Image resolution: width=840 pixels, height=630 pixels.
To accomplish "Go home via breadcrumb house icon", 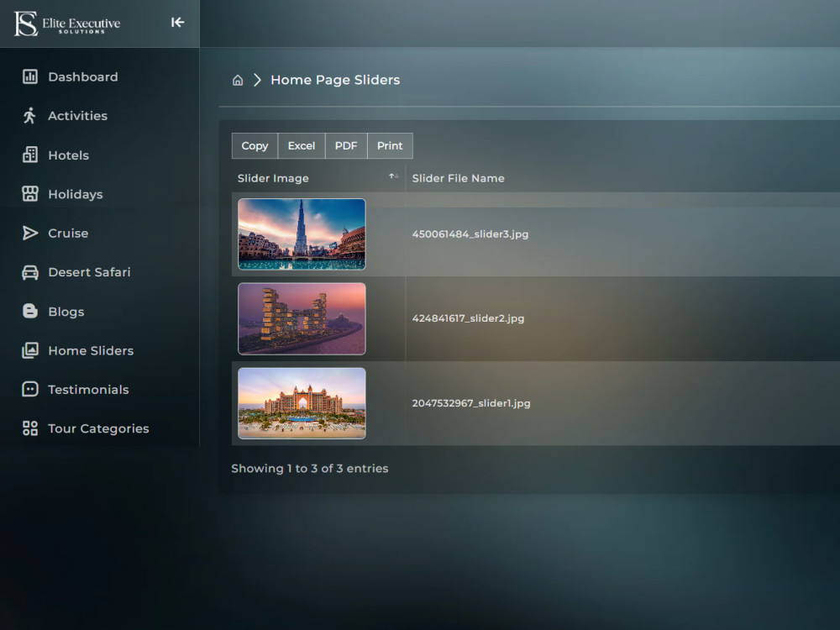I will (x=238, y=81).
